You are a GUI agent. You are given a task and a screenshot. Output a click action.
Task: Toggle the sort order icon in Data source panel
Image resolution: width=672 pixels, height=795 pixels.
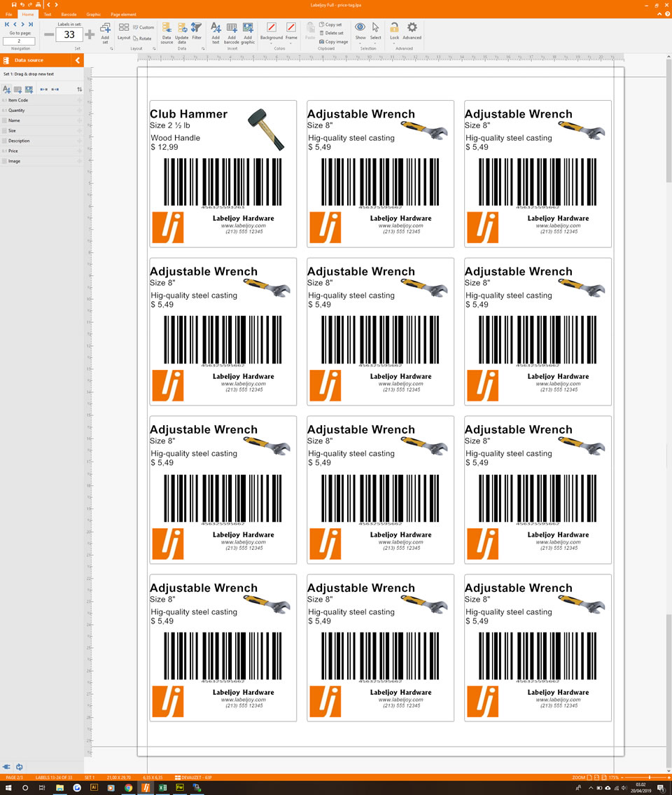click(x=79, y=90)
